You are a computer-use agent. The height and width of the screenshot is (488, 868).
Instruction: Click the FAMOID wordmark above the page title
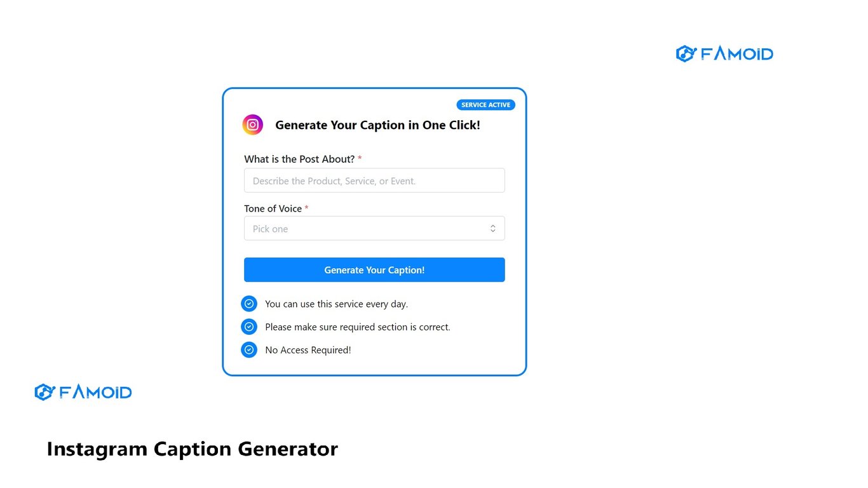[x=95, y=392]
